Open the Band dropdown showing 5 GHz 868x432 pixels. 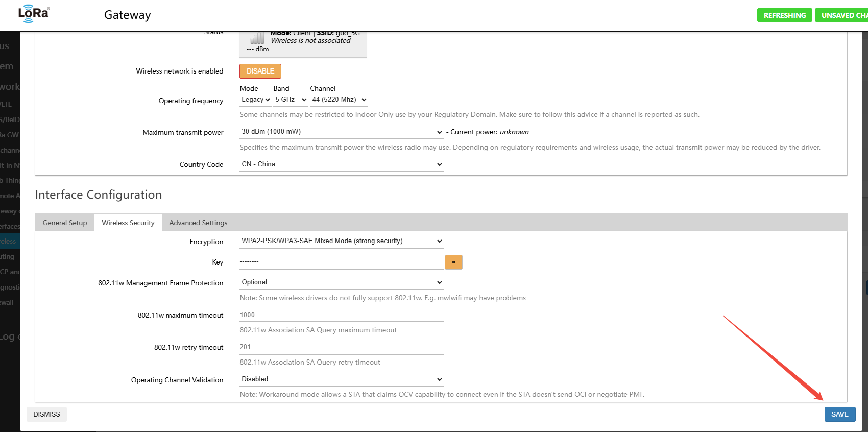(291, 100)
